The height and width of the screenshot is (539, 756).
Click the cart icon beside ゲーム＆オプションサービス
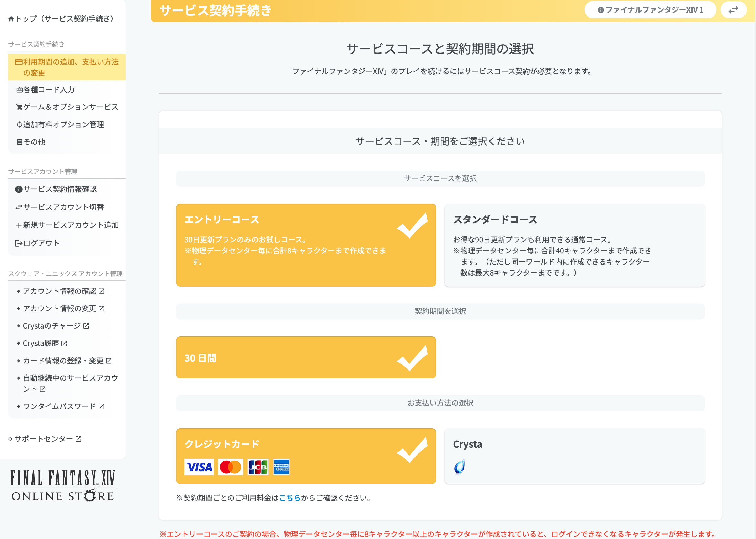(x=20, y=107)
